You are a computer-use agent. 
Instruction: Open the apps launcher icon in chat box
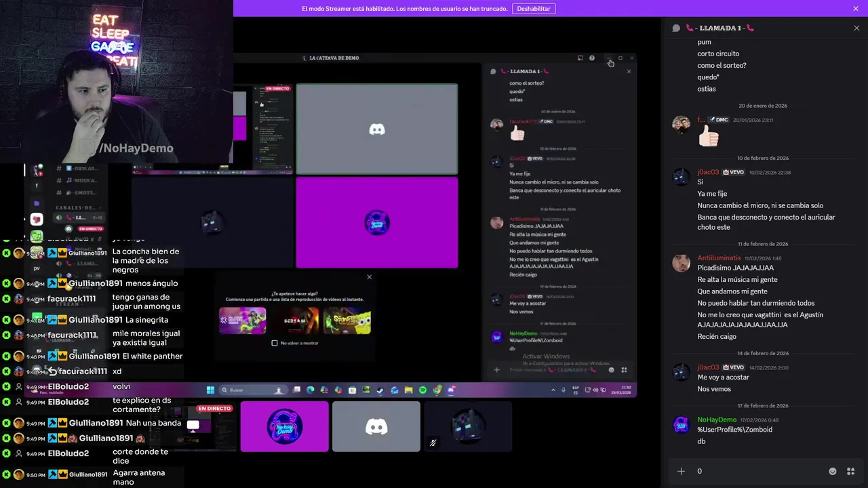(851, 471)
